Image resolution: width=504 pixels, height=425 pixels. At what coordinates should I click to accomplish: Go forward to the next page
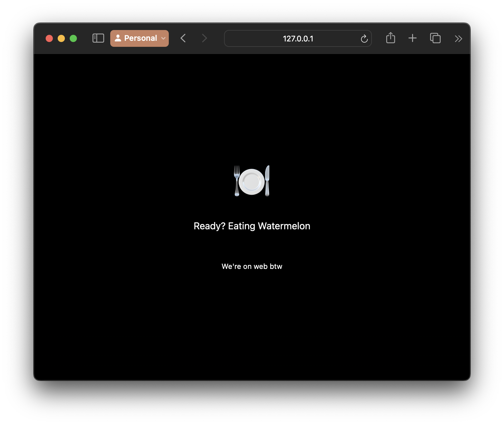coord(205,38)
